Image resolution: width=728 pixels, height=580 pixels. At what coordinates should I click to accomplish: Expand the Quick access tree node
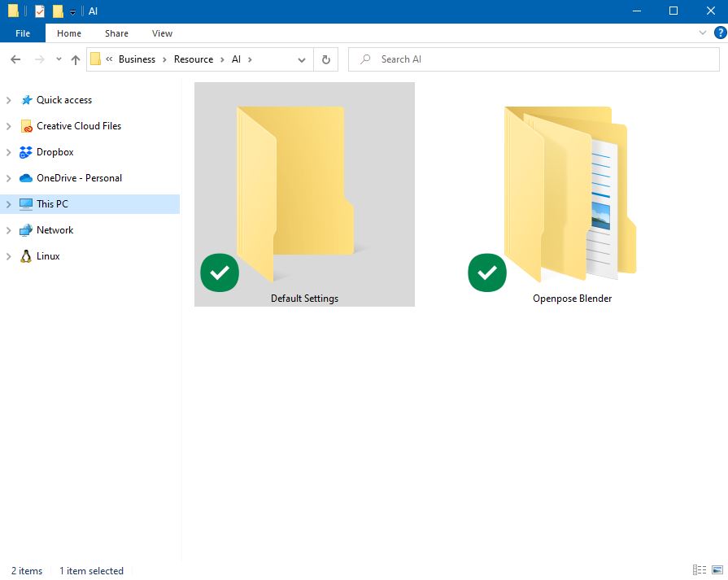tap(8, 100)
